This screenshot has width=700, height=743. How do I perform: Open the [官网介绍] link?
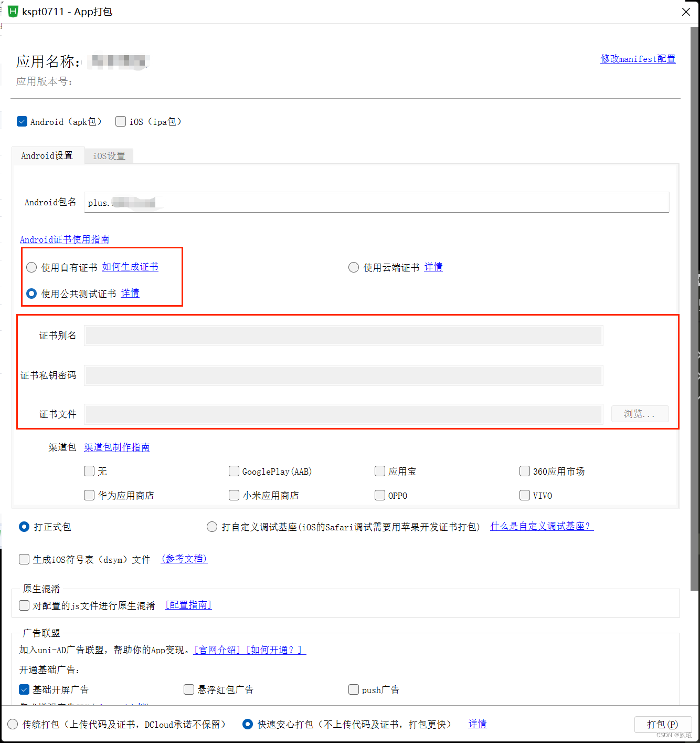click(217, 650)
